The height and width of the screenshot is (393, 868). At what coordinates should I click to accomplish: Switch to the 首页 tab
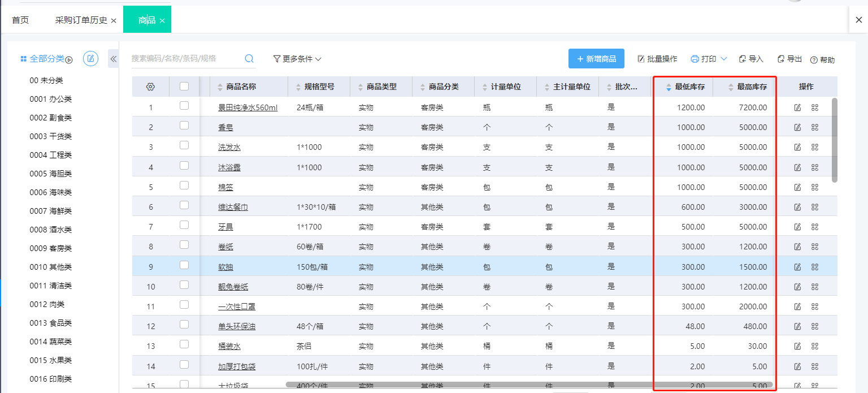point(20,20)
